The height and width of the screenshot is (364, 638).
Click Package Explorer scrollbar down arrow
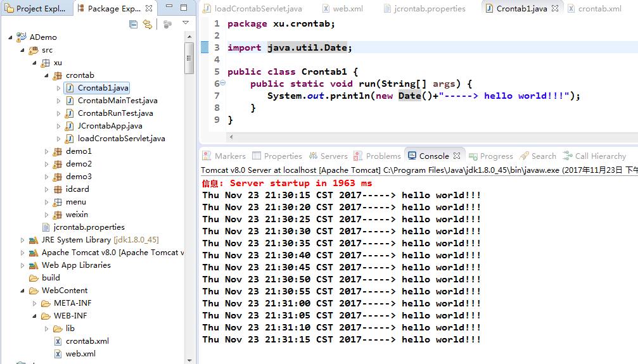[x=189, y=360]
